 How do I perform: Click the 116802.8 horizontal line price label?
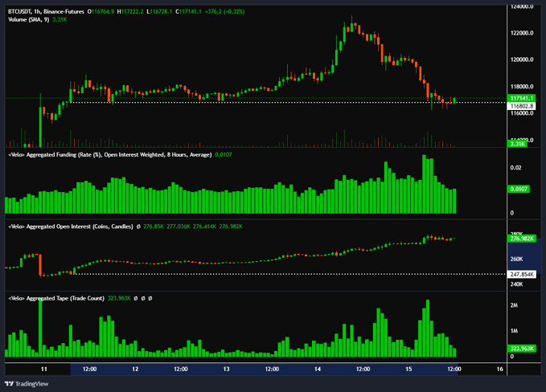(x=522, y=105)
